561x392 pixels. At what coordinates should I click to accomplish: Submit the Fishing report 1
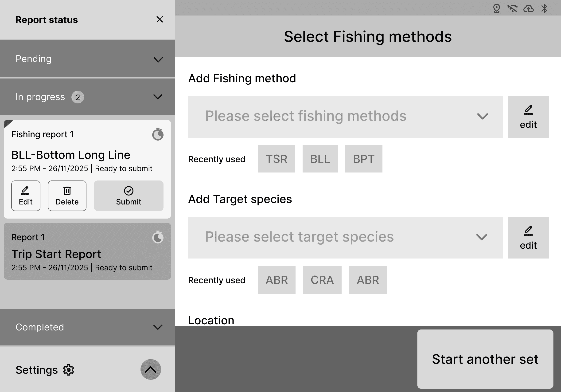click(x=129, y=196)
